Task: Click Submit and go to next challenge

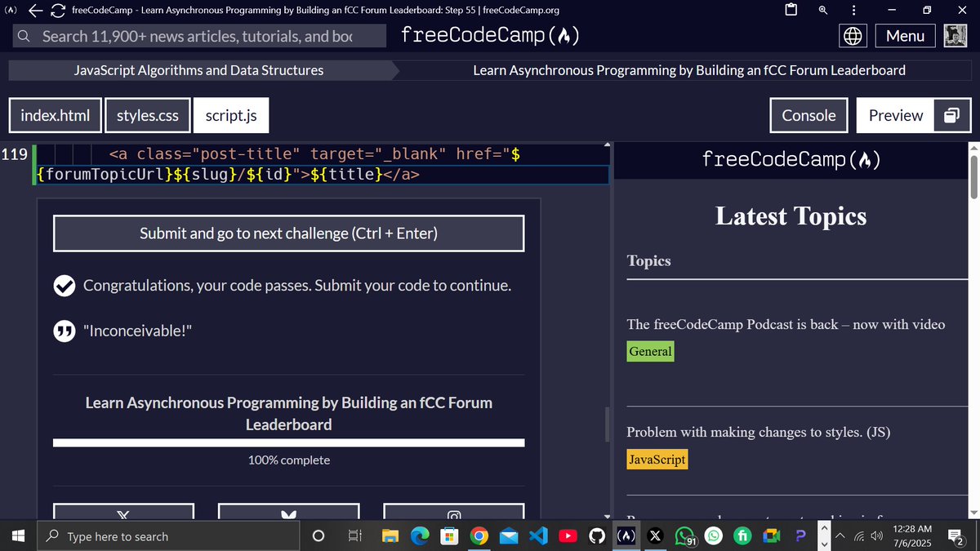Action: [289, 233]
